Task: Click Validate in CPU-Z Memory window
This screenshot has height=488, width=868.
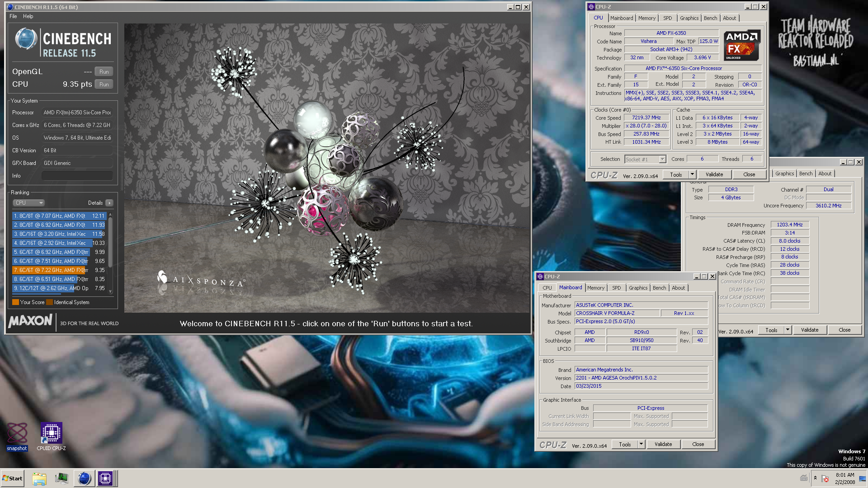Action: pos(810,330)
